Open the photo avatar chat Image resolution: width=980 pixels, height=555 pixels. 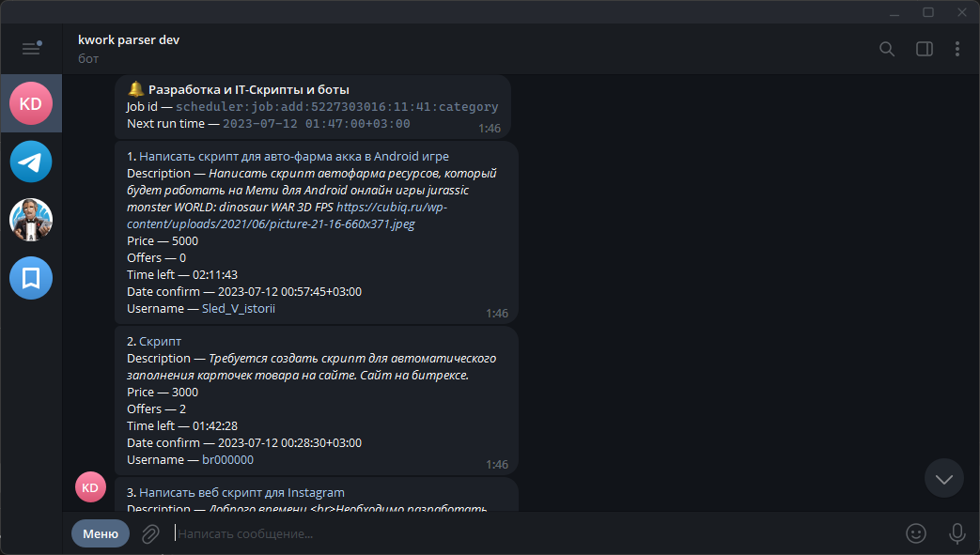tap(31, 220)
